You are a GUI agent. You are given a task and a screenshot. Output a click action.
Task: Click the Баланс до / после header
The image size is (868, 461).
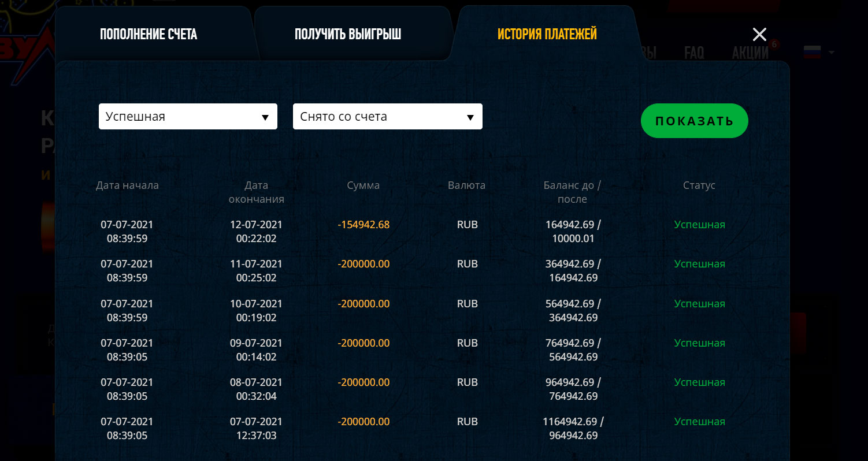[x=572, y=192]
